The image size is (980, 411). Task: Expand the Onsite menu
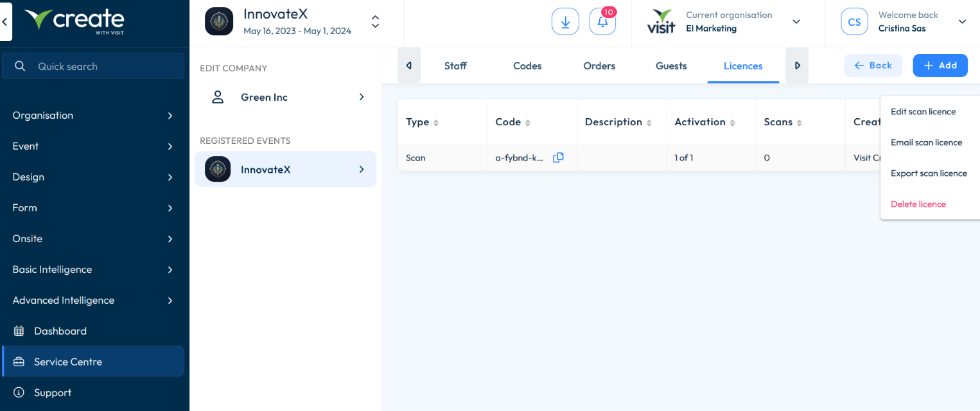[93, 239]
